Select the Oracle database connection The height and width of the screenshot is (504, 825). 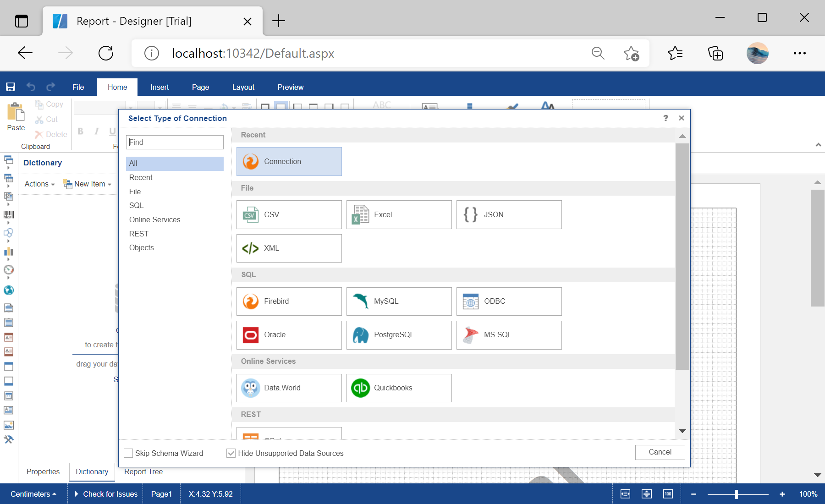tap(289, 335)
